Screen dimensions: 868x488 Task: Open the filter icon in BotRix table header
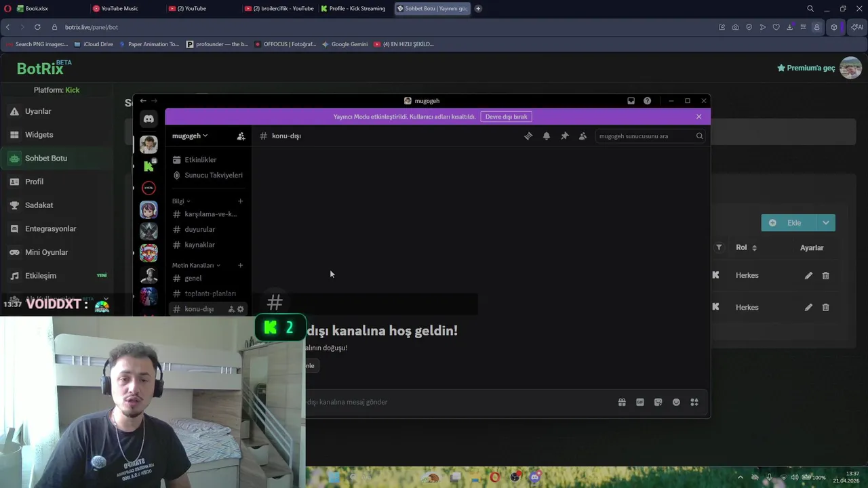pyautogui.click(x=719, y=248)
